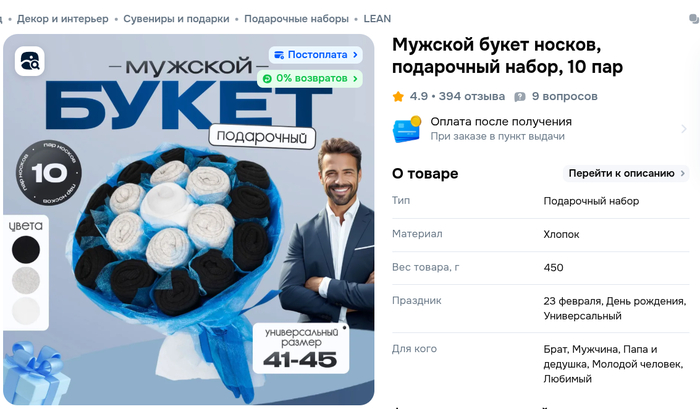This screenshot has height=409, width=700.
Task: Expand the Постоплата badge chevron
Action: (355, 55)
